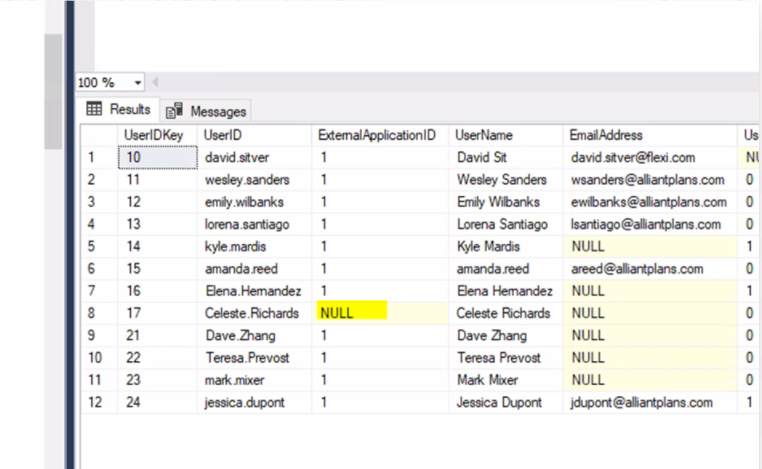Switch to the Messages tab
Image resolution: width=762 pixels, height=469 pixels.
[x=206, y=111]
